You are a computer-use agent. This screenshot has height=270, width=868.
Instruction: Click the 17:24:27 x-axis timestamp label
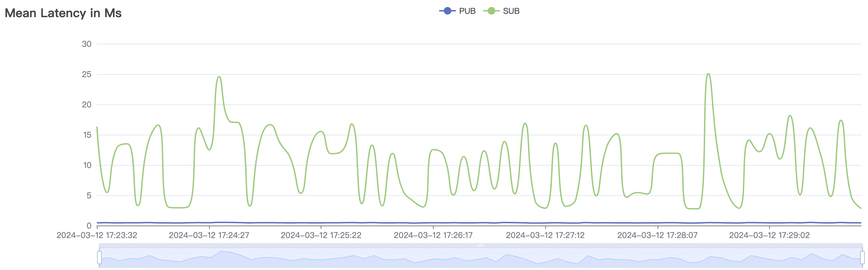pos(209,235)
